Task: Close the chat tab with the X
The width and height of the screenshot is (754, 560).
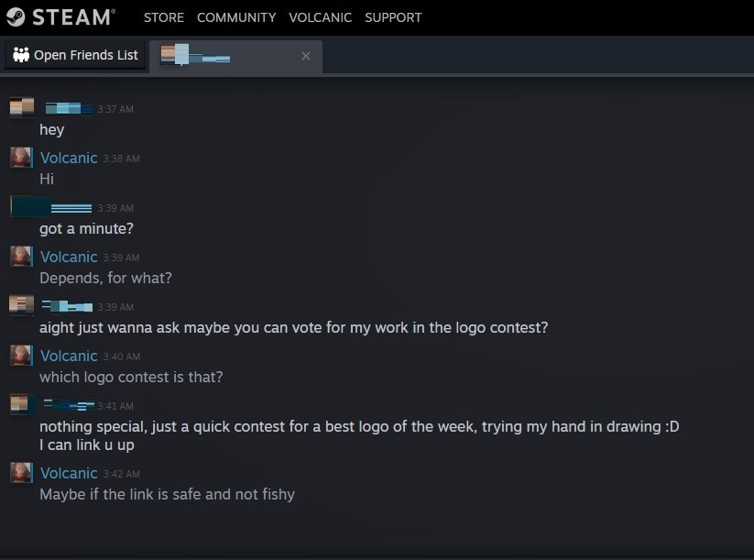Action: [x=306, y=56]
